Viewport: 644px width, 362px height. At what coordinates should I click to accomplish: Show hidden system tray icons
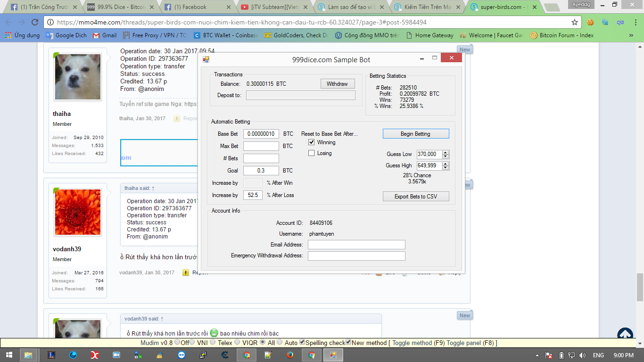[x=537, y=355]
